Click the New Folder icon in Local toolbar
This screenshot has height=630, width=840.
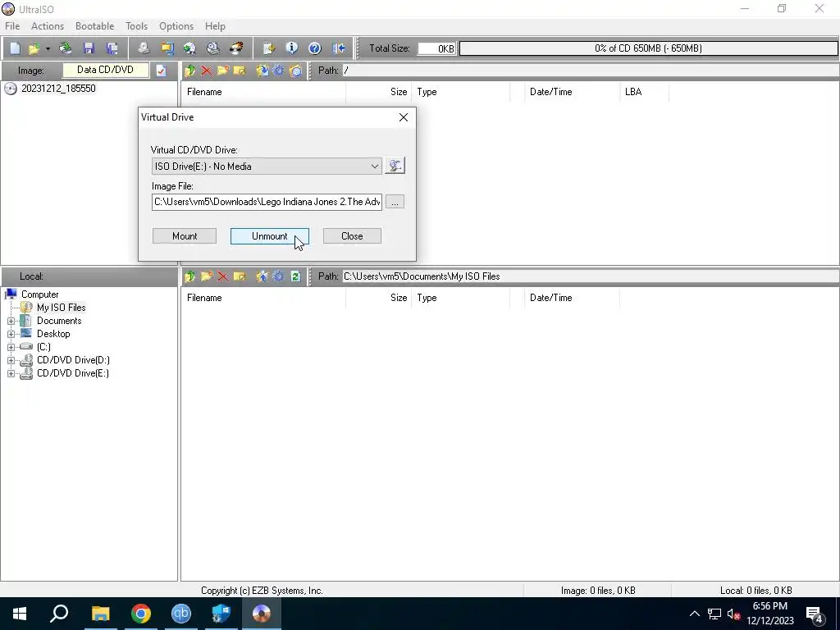(x=206, y=276)
